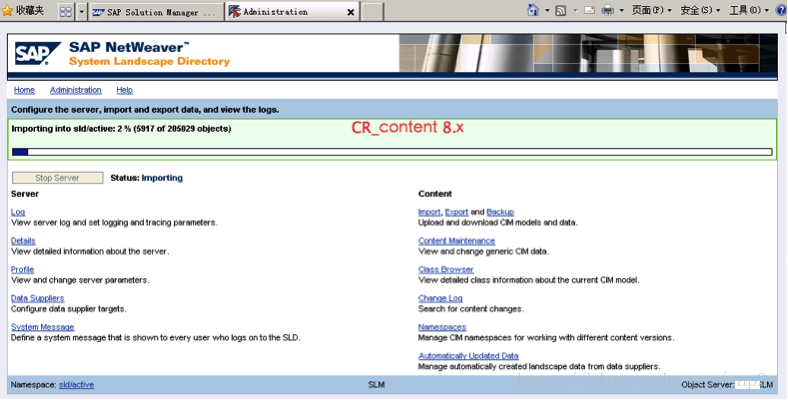
Task: Click the Server section heading
Action: (x=25, y=193)
